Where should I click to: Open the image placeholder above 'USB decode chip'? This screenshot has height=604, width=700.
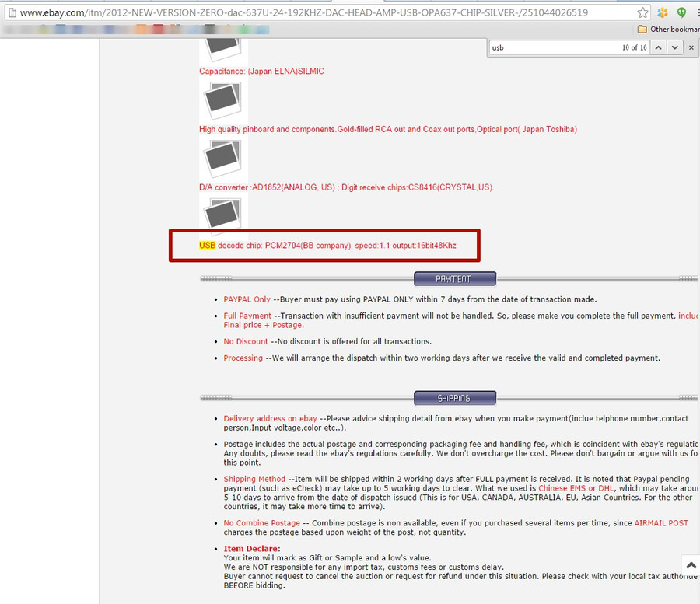point(222,216)
